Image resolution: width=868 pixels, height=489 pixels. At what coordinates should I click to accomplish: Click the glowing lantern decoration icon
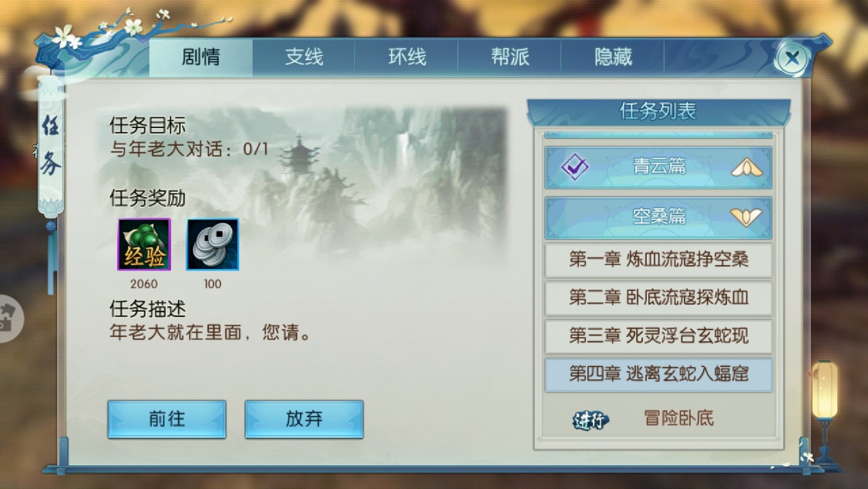[x=824, y=392]
